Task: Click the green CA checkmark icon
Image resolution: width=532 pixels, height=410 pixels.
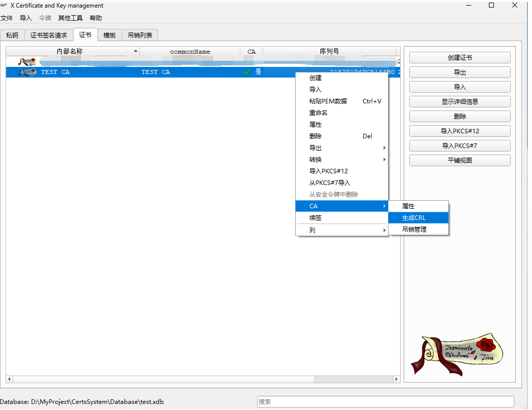Action: 247,72
